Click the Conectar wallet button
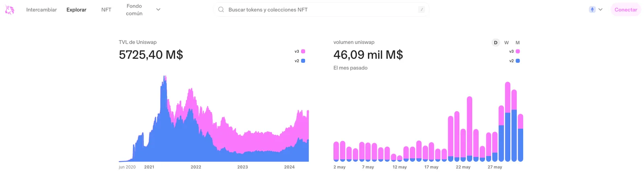Viewport: 644px width, 183px height. pos(626,10)
